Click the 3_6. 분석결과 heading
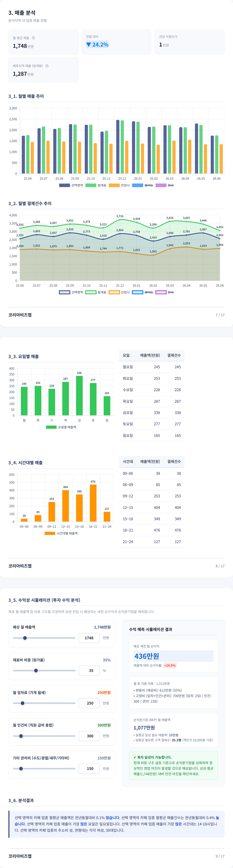This screenshot has width=233, height=868. click(21, 800)
